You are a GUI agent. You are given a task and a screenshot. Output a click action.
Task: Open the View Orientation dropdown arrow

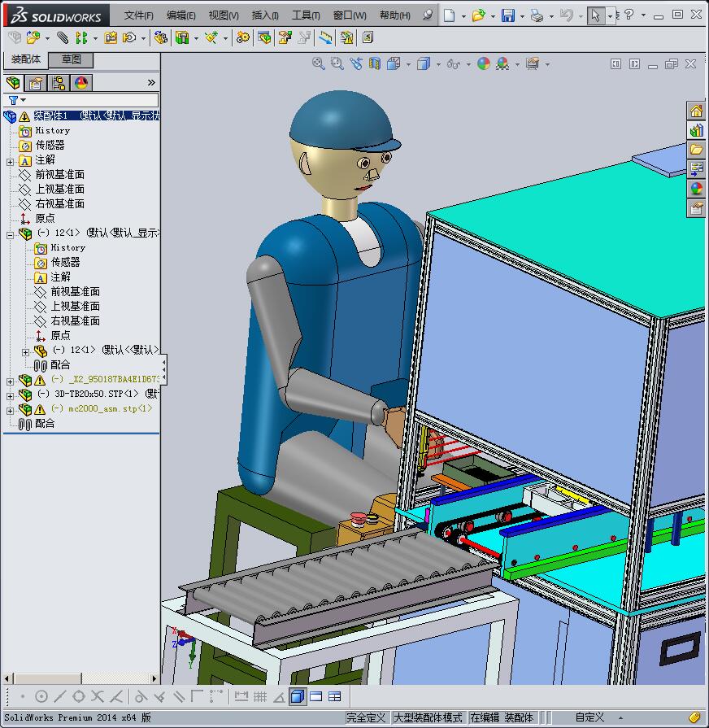(408, 64)
